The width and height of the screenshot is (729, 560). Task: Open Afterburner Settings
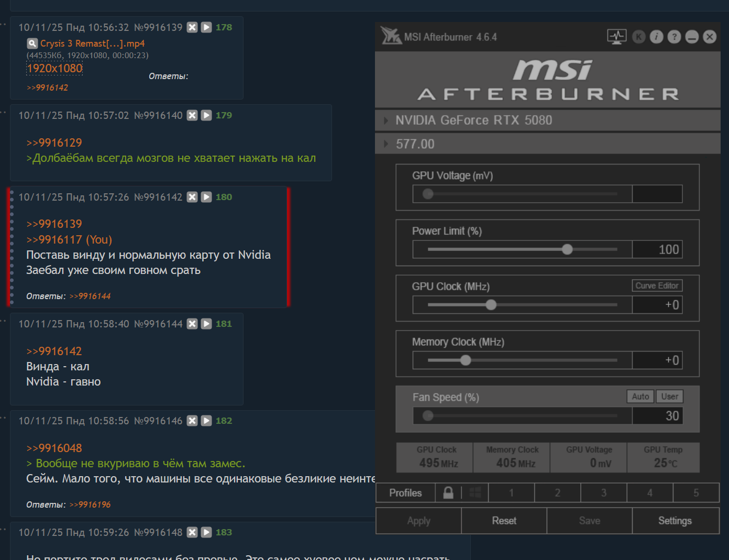pos(676,521)
